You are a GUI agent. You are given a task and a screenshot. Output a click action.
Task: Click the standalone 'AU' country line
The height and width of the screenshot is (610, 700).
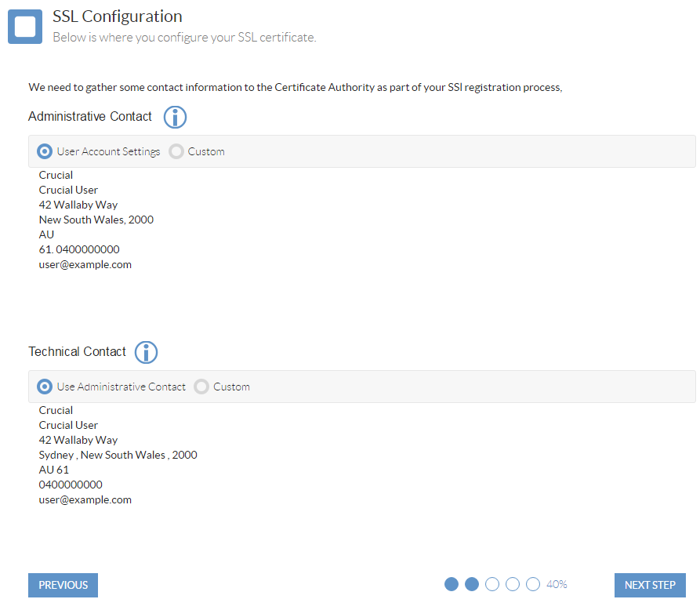46,234
